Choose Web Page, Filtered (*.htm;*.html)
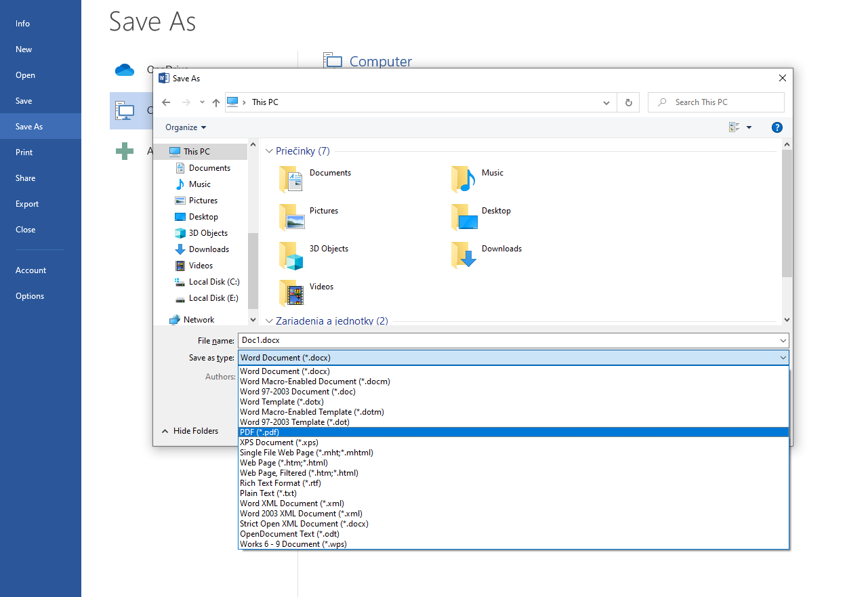Screen dimensions: 868x597 pyautogui.click(x=514, y=473)
